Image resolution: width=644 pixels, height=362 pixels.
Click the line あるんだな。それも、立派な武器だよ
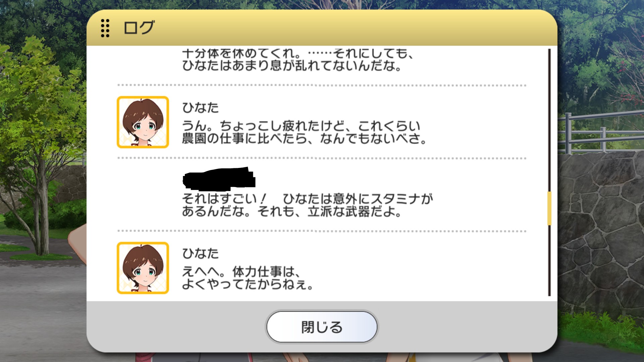(292, 212)
